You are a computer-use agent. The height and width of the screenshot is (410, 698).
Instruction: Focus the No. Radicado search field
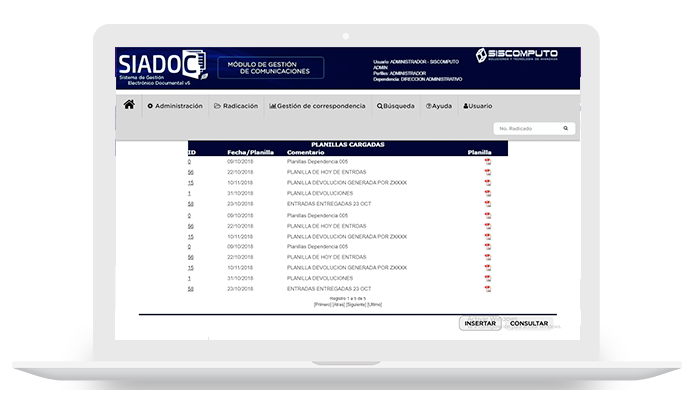(526, 129)
